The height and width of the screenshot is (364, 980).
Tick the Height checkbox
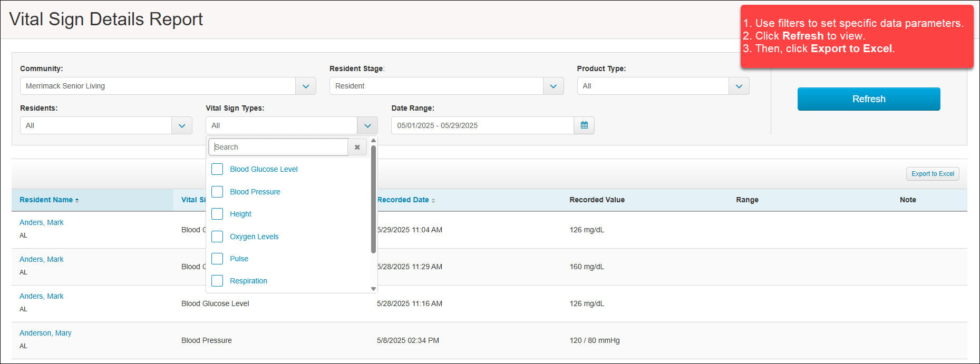click(217, 214)
